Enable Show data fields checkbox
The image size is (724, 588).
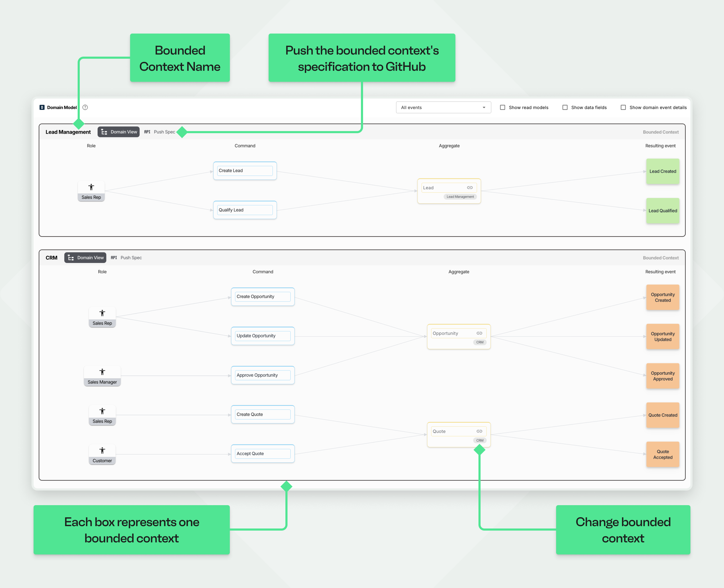tap(565, 107)
